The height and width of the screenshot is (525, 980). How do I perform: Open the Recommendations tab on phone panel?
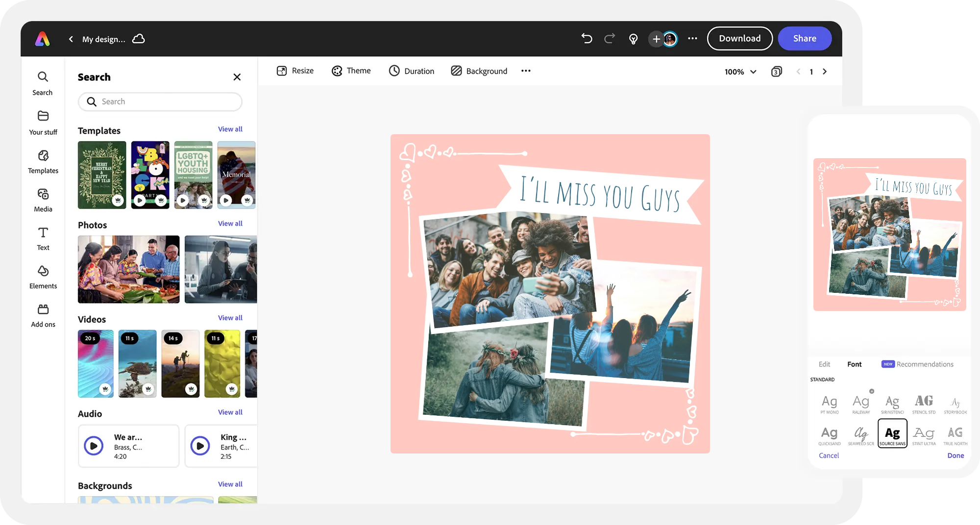pyautogui.click(x=917, y=364)
